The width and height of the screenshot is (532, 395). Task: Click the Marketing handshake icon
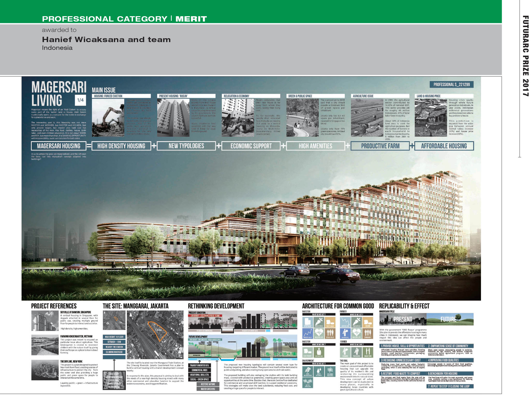368,352
